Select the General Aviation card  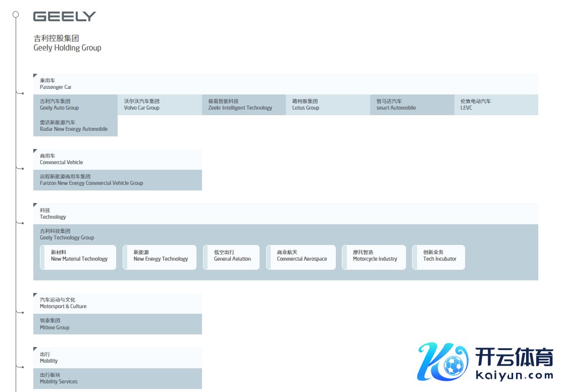(231, 258)
